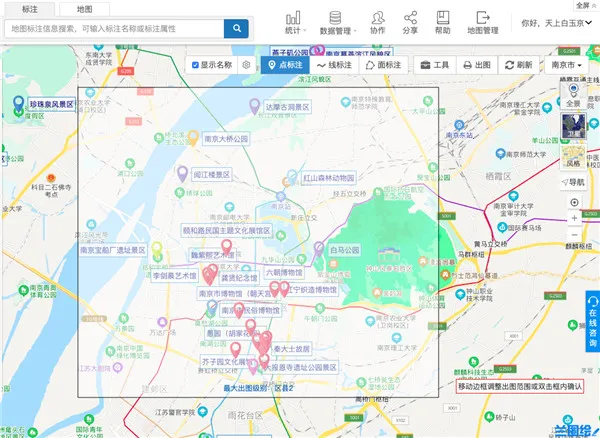The image size is (600, 438).
Task: Open the 统计 statistics chart icon
Action: click(293, 18)
